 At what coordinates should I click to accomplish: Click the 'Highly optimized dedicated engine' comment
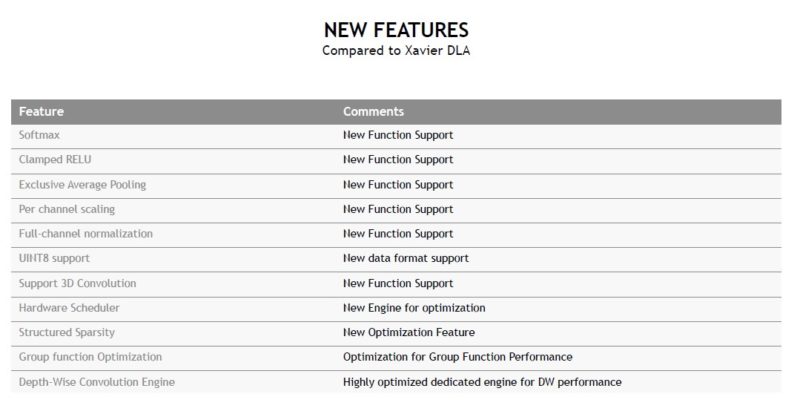pos(482,382)
